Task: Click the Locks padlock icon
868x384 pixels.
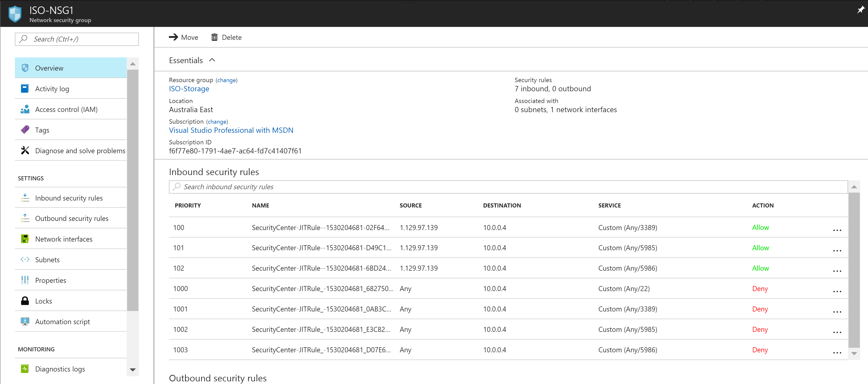Action: (25, 301)
